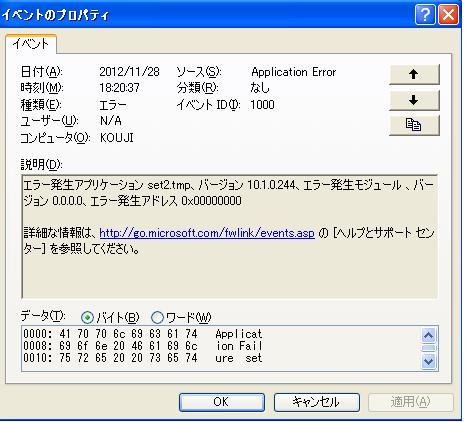Confirm with the OK button
466x422 pixels.
(222, 402)
